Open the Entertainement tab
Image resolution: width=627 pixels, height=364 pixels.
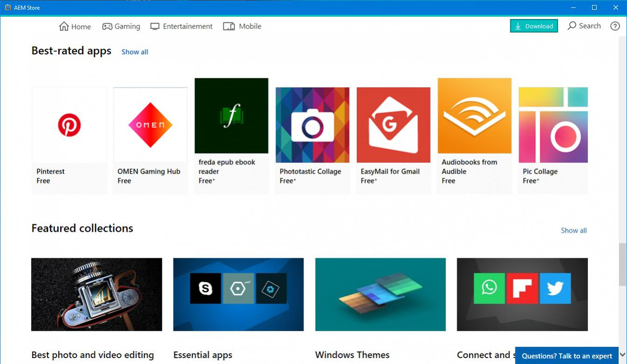181,26
